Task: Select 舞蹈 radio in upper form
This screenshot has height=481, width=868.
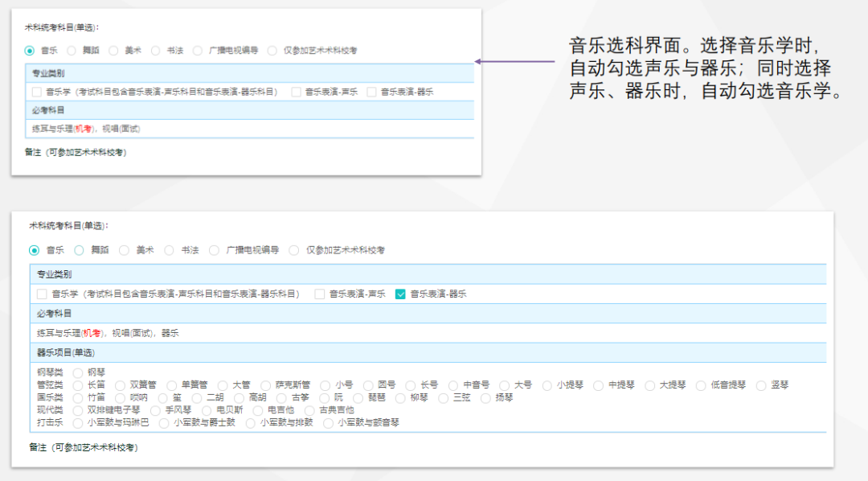Action: coord(72,51)
